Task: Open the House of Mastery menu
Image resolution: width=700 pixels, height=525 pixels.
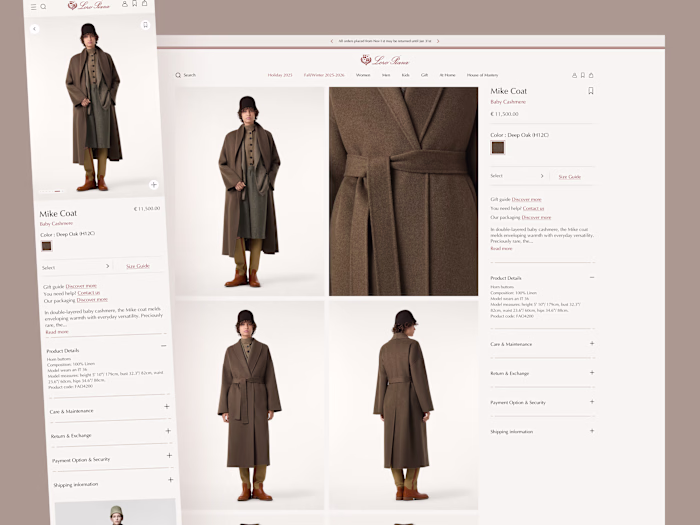Action: 483,75
